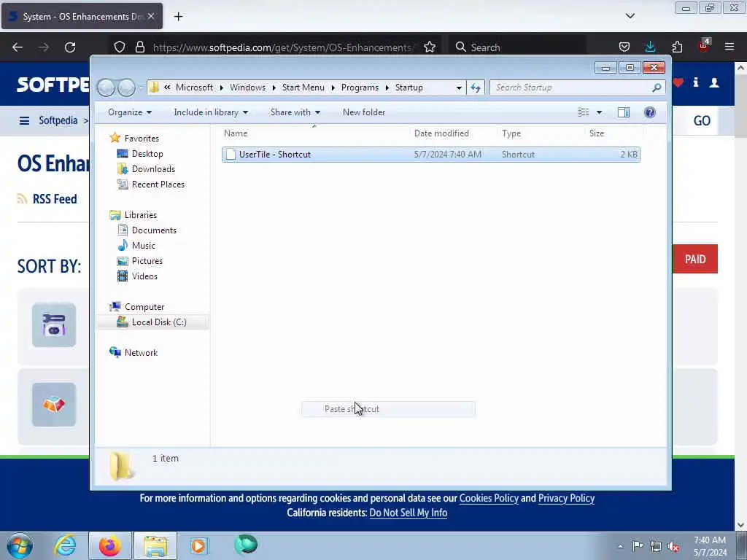Open the list all tabs chevron in Firefox
The height and width of the screenshot is (560, 747).
coord(630,16)
